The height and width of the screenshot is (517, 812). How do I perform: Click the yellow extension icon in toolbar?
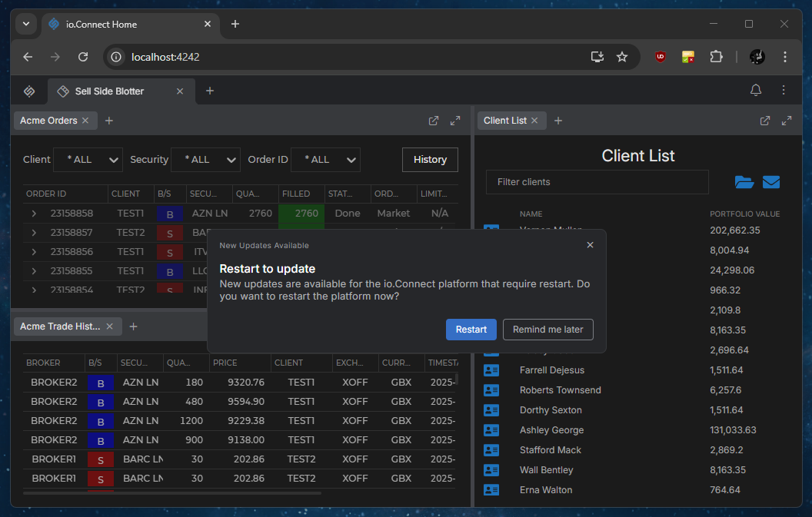pos(688,57)
